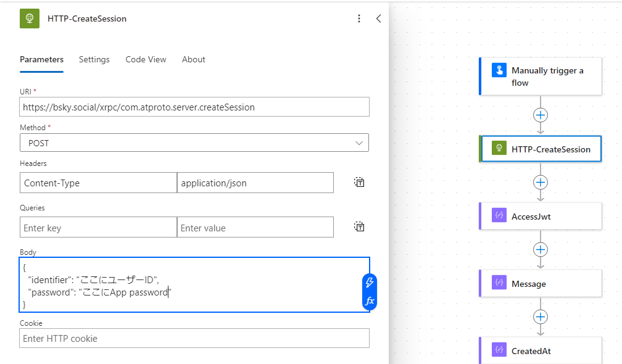Click the Queries Enter key field

coord(98,228)
